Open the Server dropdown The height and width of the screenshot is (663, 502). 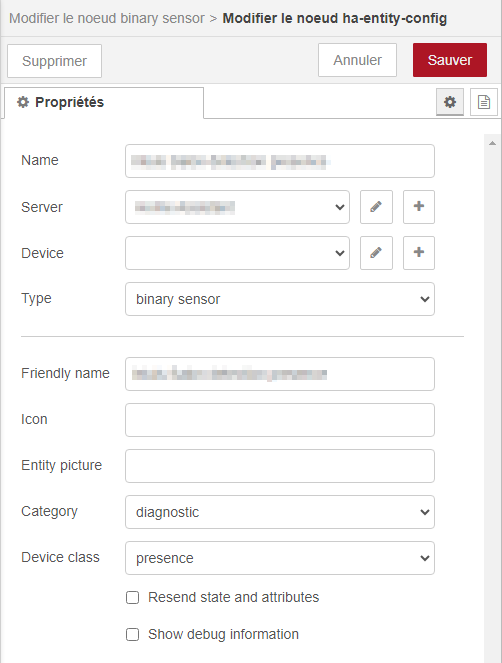click(x=237, y=207)
